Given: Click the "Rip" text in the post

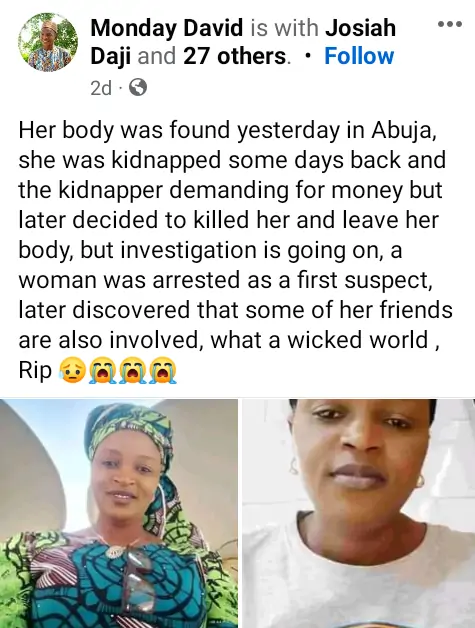Looking at the screenshot, I should [35, 371].
